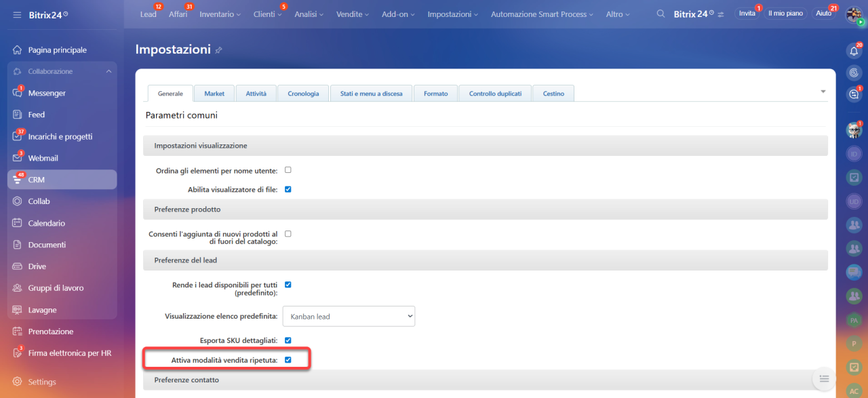868x398 pixels.
Task: Expand Automazione Smart Process menu
Action: click(x=542, y=14)
